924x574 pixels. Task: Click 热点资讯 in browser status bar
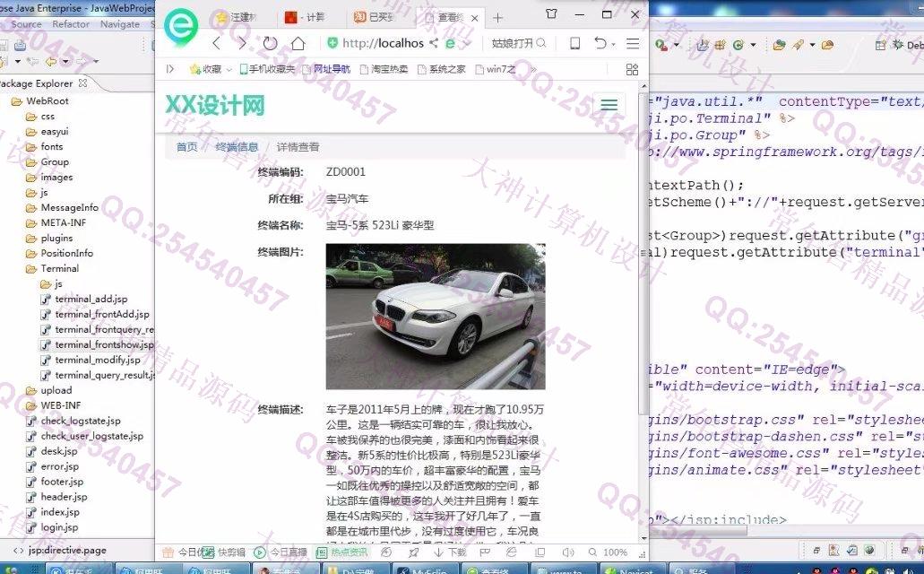click(341, 552)
